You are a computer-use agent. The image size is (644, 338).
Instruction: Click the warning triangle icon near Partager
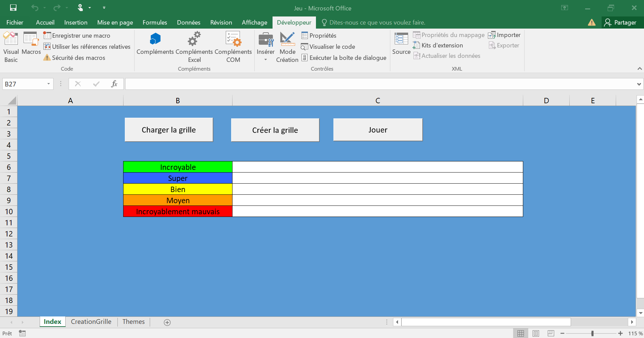(592, 23)
